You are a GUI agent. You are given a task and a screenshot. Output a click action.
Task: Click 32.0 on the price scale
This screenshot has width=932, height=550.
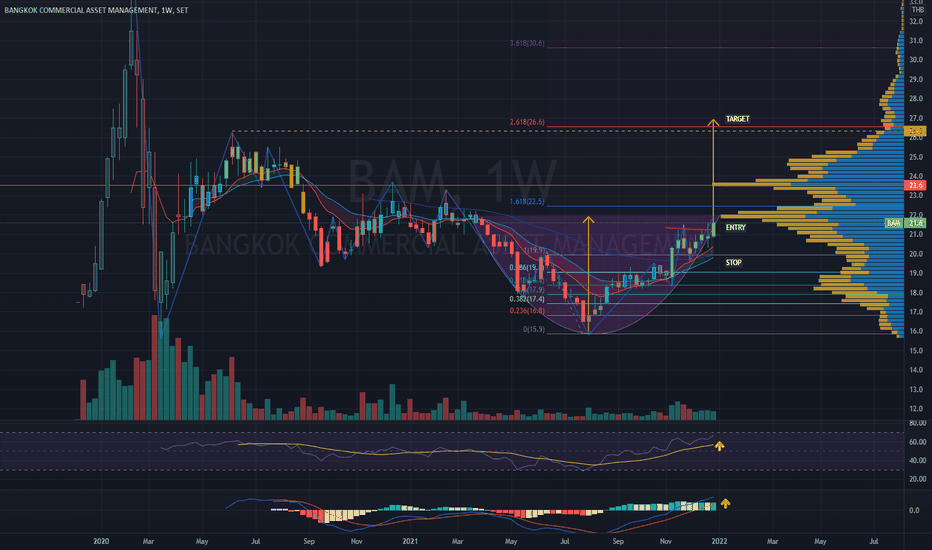(916, 21)
